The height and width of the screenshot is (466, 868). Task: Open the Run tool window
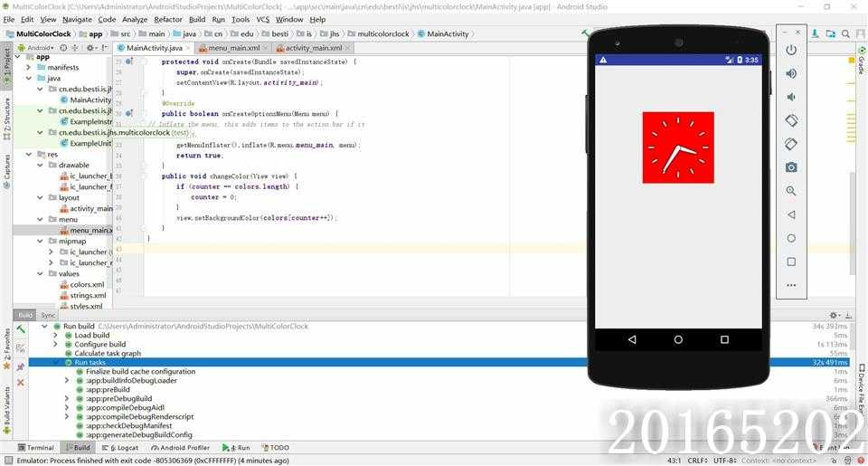pyautogui.click(x=236, y=448)
